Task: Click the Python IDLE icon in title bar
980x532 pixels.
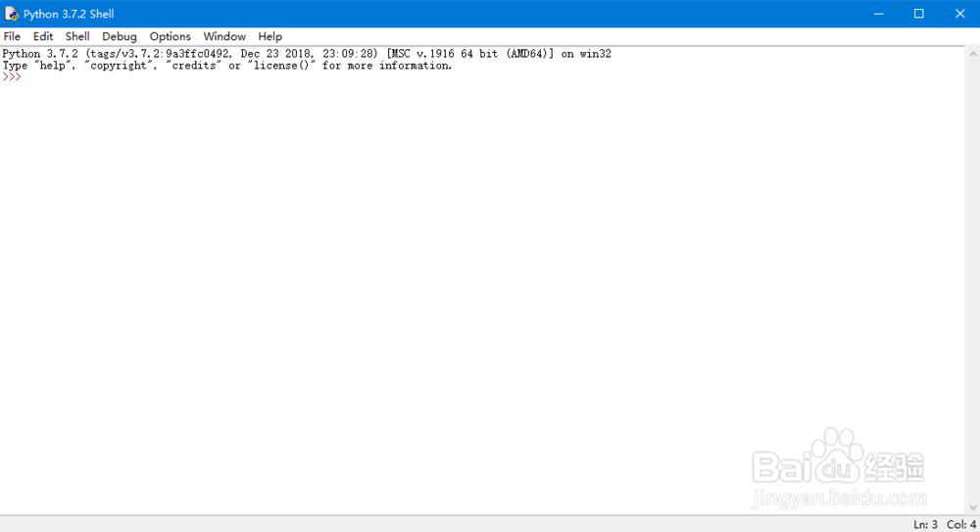Action: pyautogui.click(x=11, y=14)
